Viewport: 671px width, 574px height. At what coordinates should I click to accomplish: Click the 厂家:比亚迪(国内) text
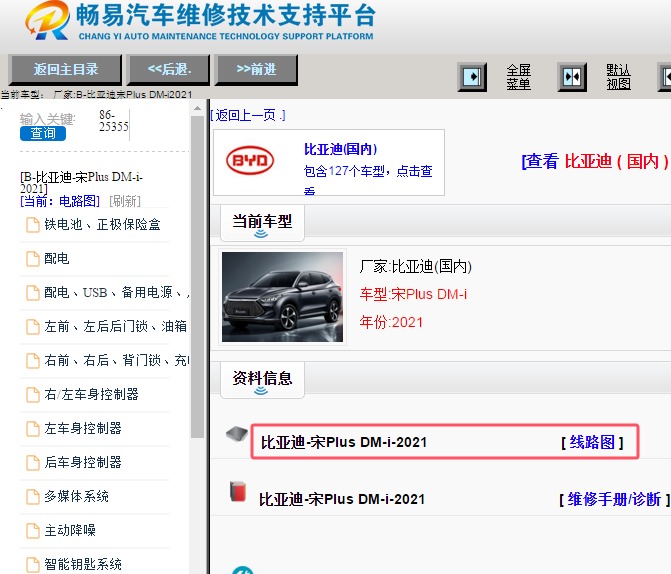coord(416,266)
